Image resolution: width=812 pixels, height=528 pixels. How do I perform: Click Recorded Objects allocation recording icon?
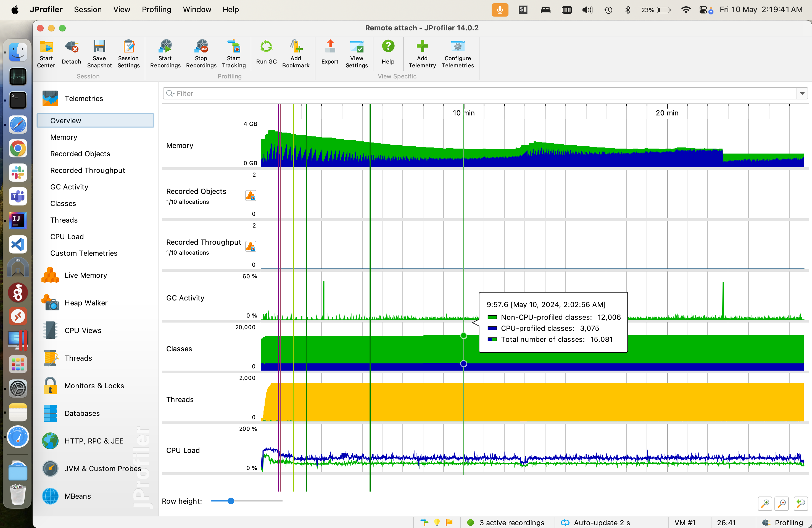point(251,196)
